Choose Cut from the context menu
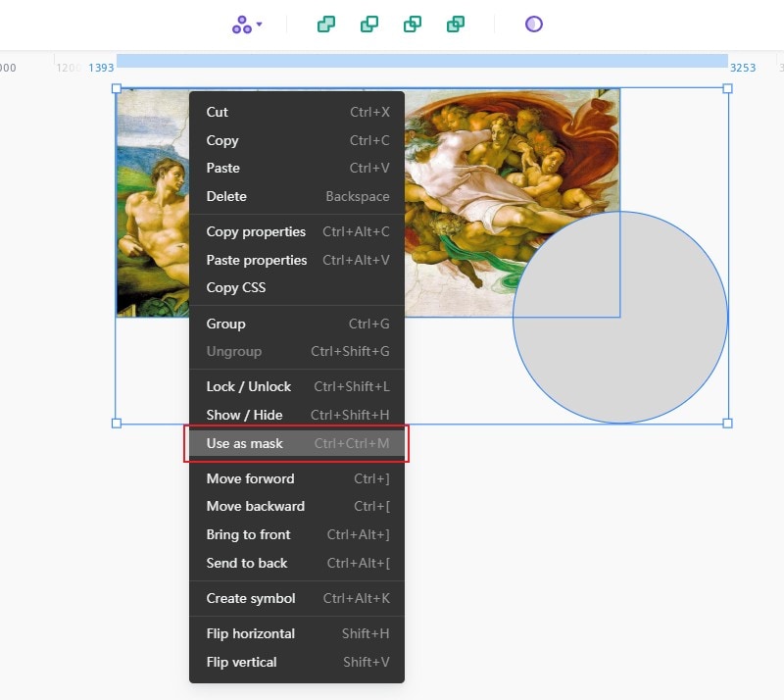The width and height of the screenshot is (784, 700). pos(297,112)
